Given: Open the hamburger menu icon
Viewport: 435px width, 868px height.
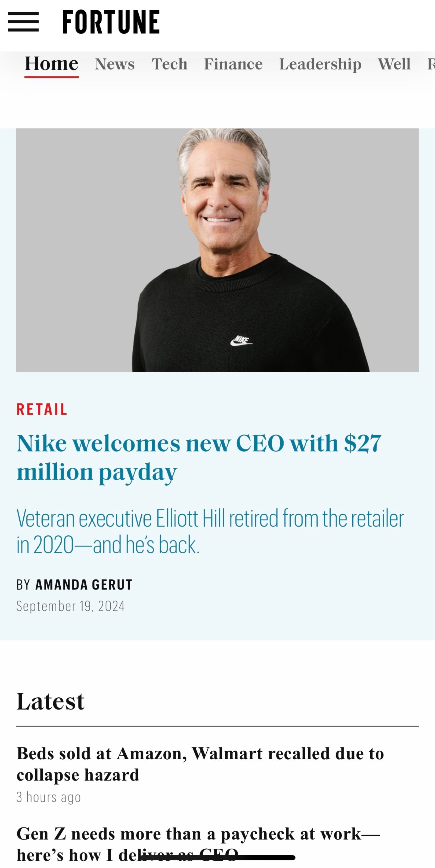Looking at the screenshot, I should click(23, 22).
